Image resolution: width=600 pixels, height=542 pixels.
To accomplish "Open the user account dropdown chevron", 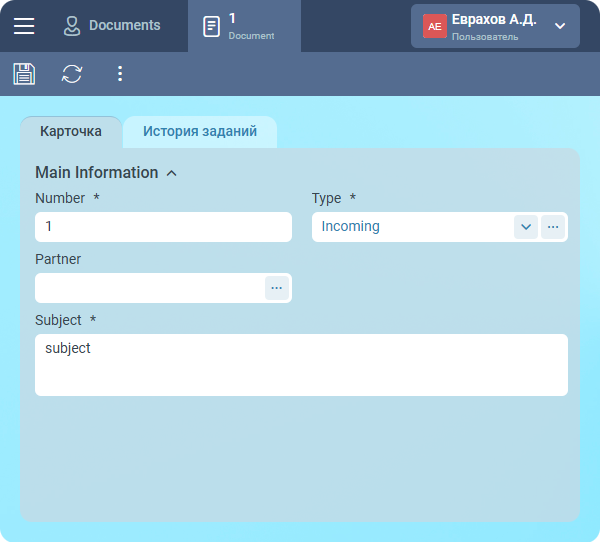I will [x=560, y=26].
